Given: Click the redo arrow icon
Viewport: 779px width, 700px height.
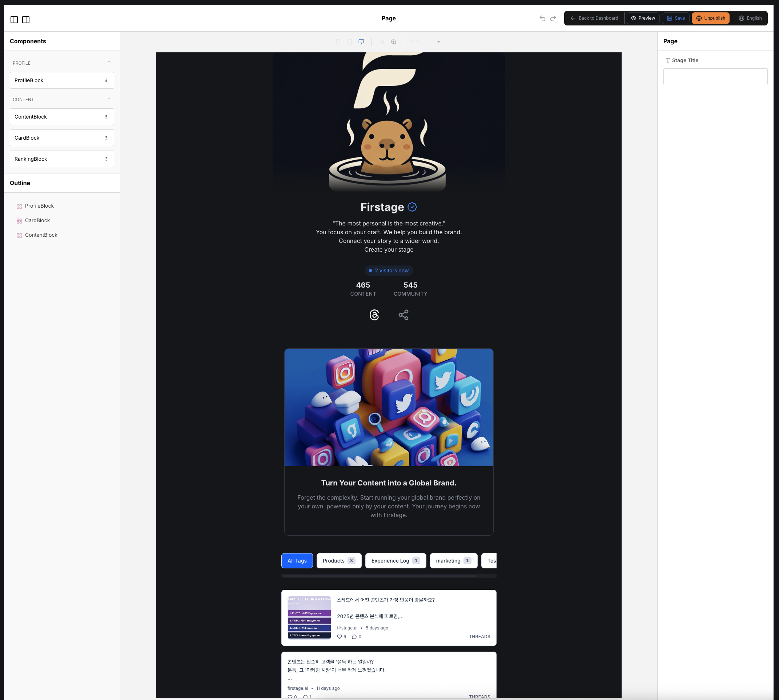Looking at the screenshot, I should [553, 18].
